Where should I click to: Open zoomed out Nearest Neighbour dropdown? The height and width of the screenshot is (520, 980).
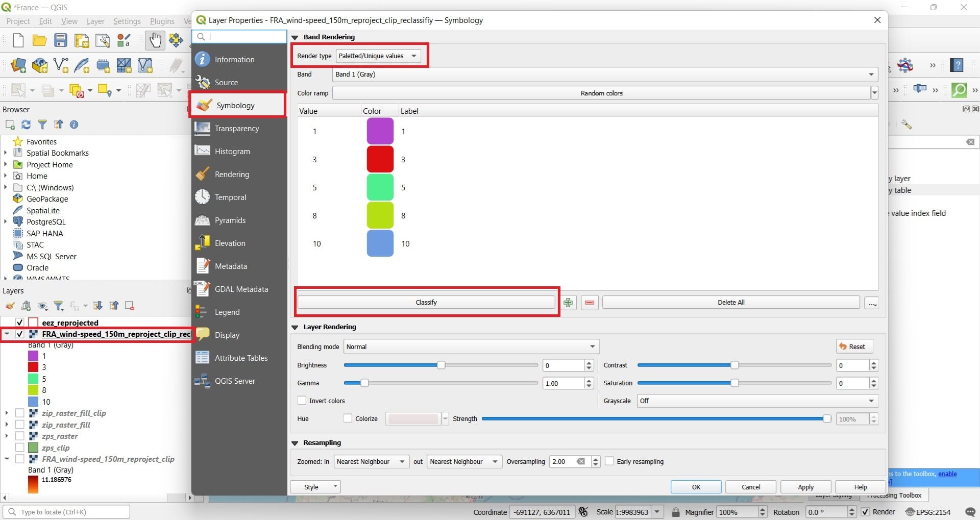[464, 461]
